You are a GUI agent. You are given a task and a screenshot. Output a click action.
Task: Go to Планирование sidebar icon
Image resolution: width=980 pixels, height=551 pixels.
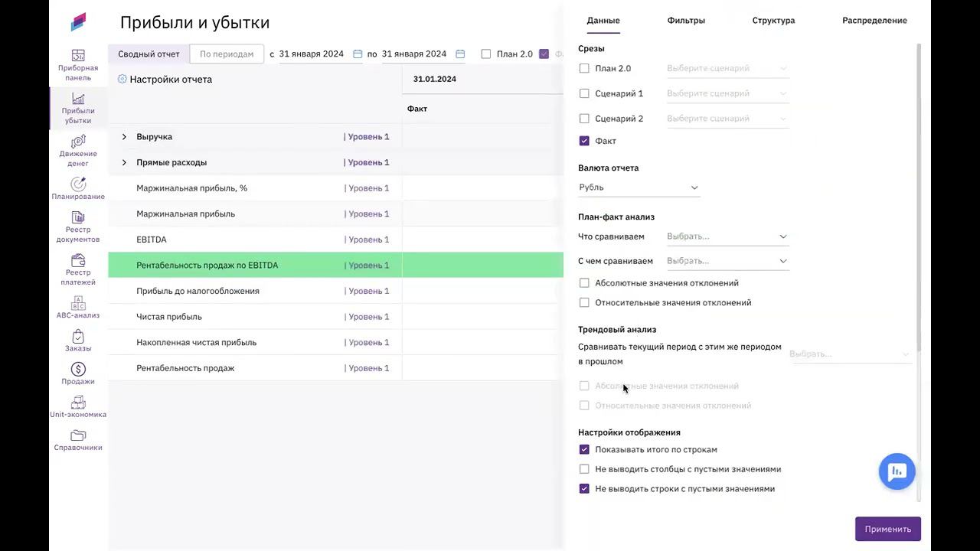click(x=78, y=184)
